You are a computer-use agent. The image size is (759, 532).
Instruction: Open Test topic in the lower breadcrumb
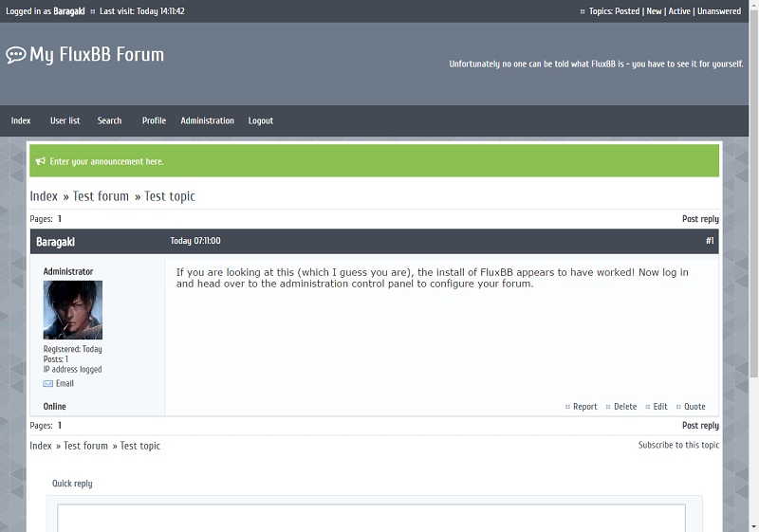point(139,446)
